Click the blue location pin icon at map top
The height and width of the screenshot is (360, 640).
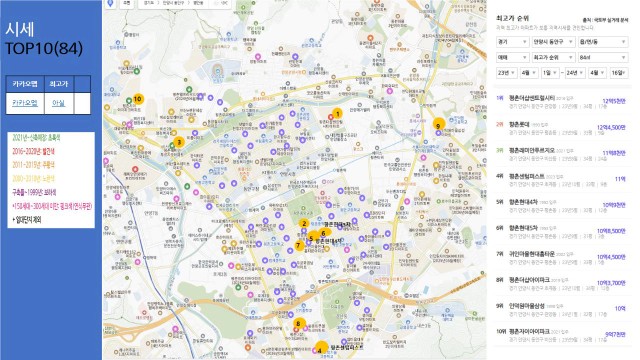pyautogui.click(x=110, y=3)
